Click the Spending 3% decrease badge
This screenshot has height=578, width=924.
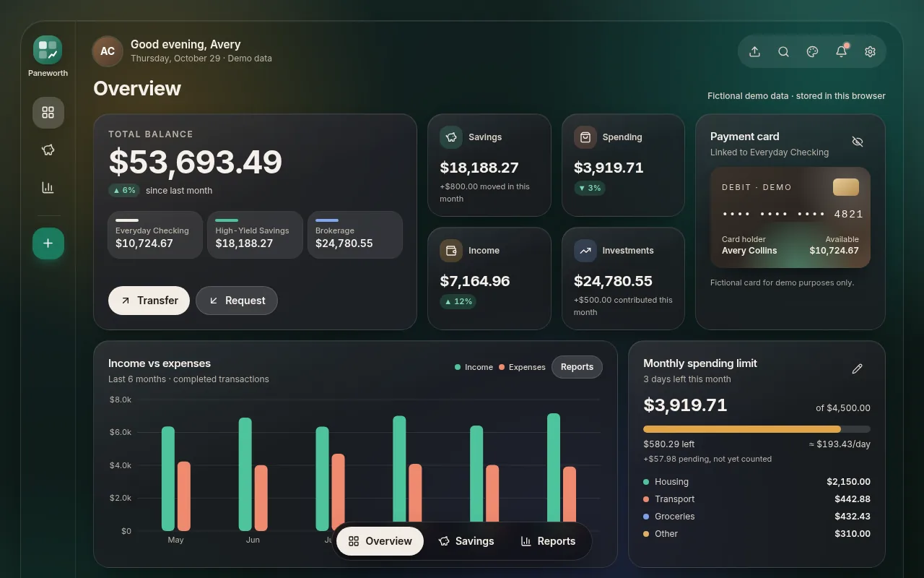[590, 188]
